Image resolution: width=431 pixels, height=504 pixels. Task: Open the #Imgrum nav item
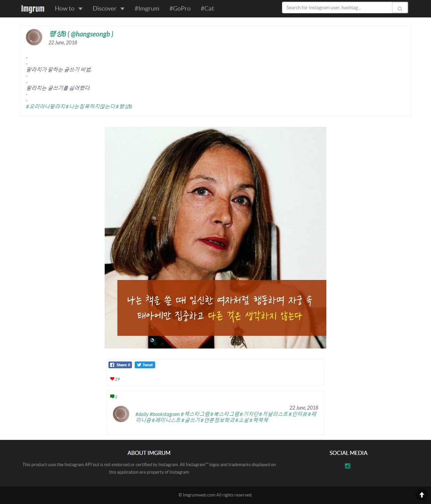coord(147,9)
